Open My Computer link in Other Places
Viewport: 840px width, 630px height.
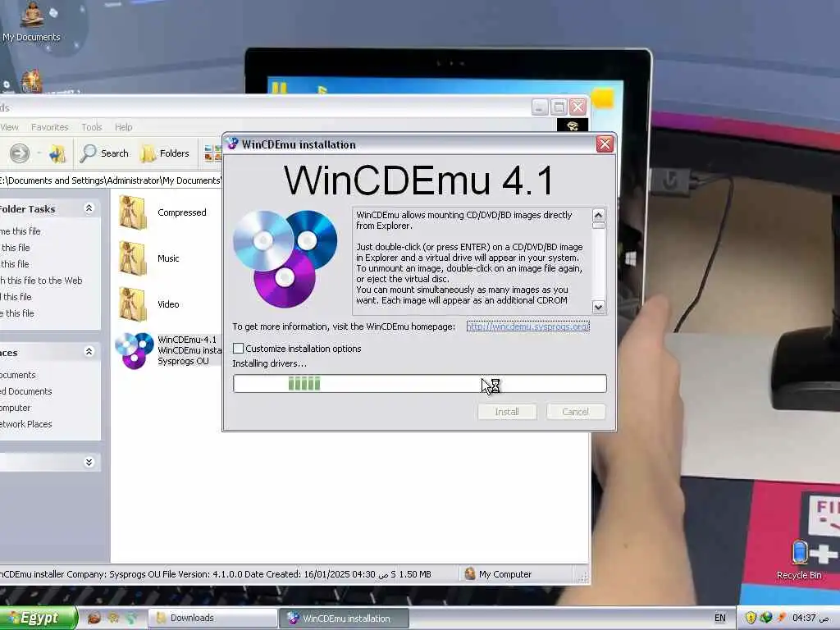point(16,408)
